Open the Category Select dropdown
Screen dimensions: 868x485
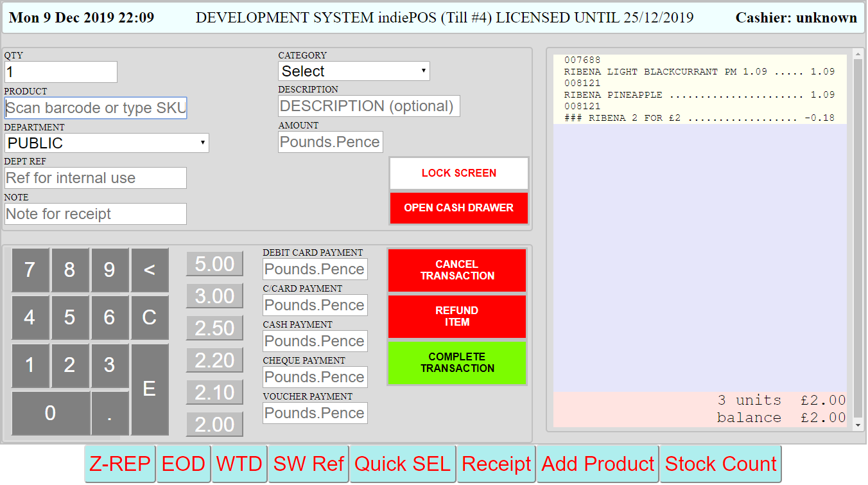(x=354, y=71)
